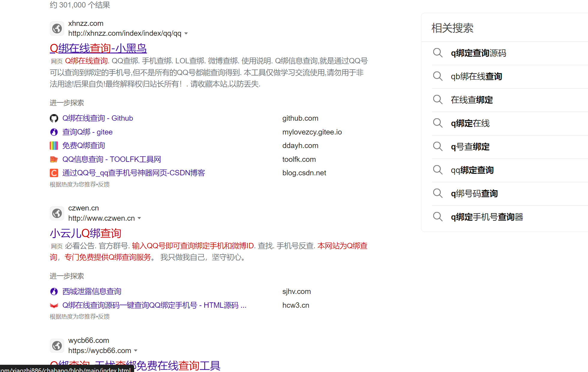Click mylovezcy.gitee.io domain text

(312, 132)
